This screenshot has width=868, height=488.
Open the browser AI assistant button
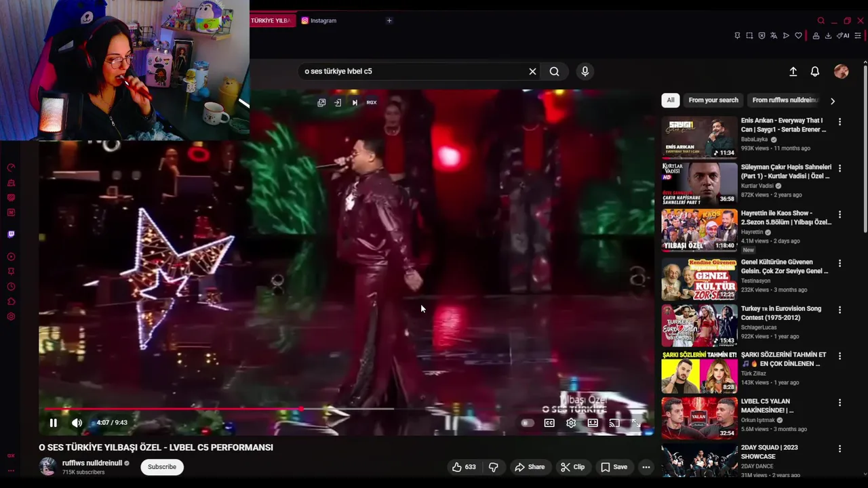click(843, 36)
